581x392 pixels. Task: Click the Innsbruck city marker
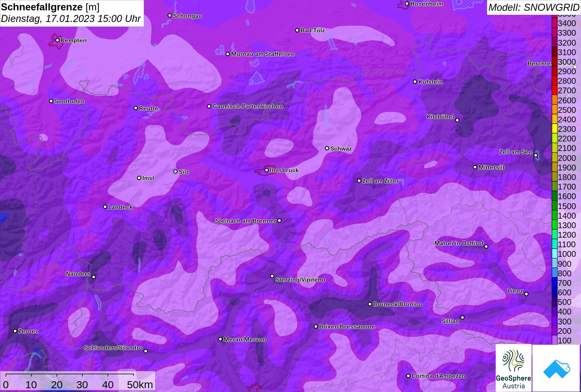click(266, 170)
